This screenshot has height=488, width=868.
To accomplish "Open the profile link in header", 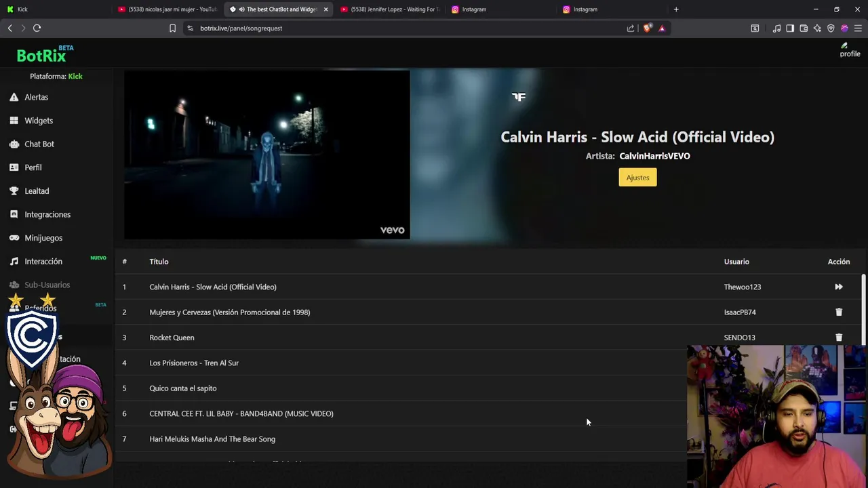I will (x=850, y=50).
